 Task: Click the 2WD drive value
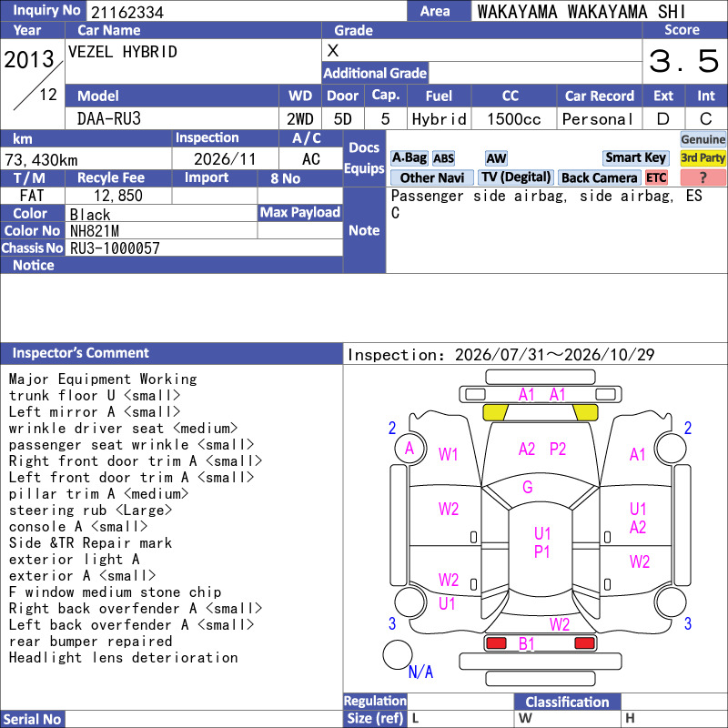pyautogui.click(x=300, y=119)
